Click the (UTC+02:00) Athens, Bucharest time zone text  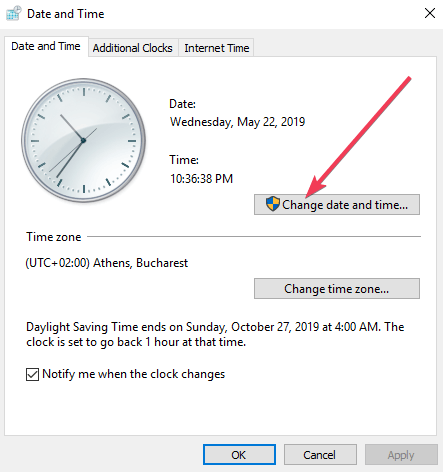pyautogui.click(x=107, y=263)
